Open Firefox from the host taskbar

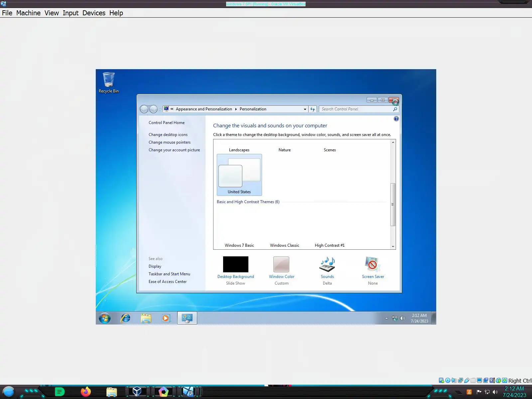coord(86,392)
